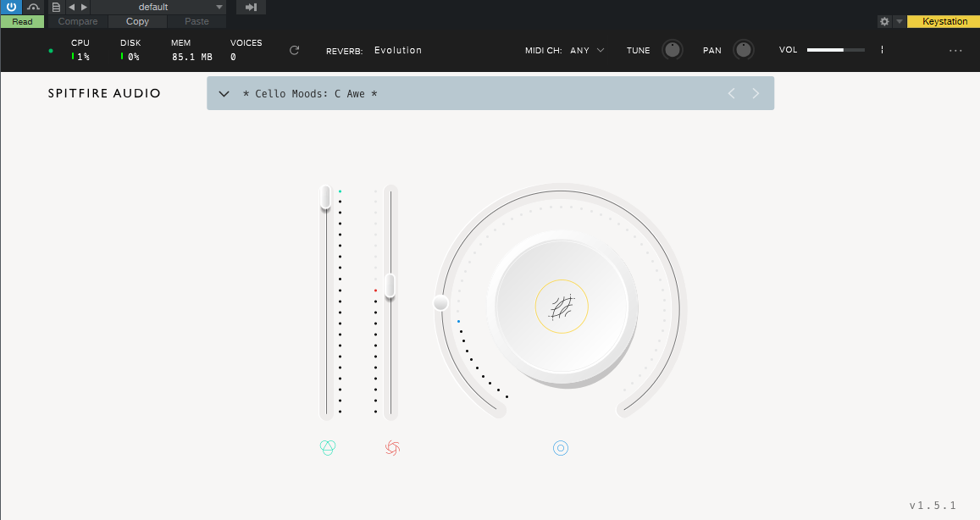Viewport: 980px width, 520px height.
Task: Click the arc dial handle on left
Action: click(440, 303)
